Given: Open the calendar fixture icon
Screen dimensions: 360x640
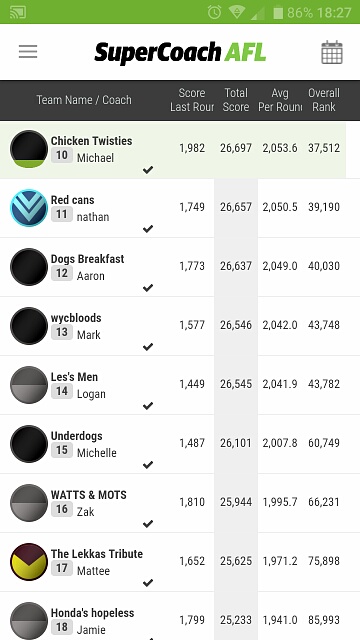Looking at the screenshot, I should [332, 52].
